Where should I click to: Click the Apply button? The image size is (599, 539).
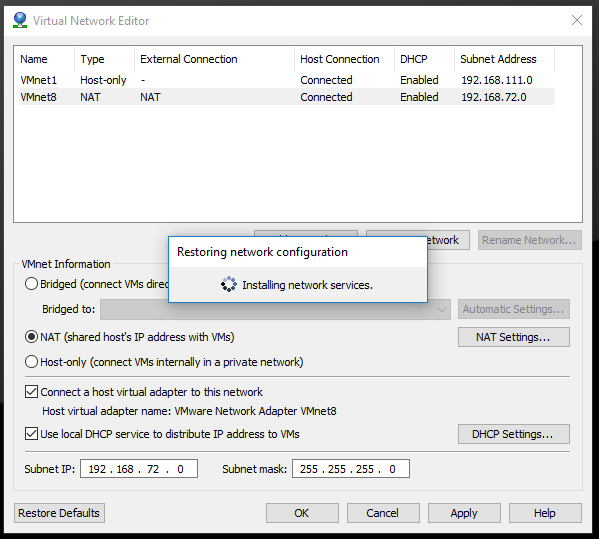464,513
